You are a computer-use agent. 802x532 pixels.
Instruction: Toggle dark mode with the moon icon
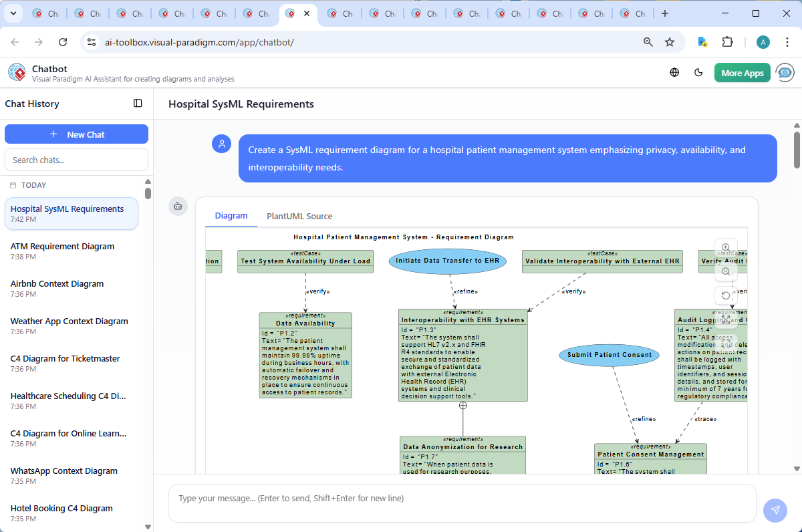pyautogui.click(x=698, y=72)
